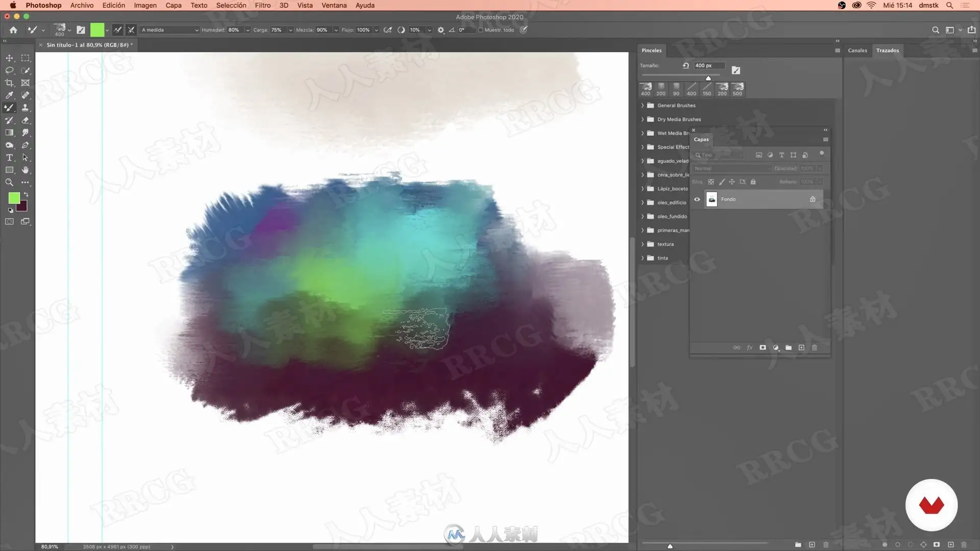
Task: Select the Eyedropper tool
Action: (9, 95)
